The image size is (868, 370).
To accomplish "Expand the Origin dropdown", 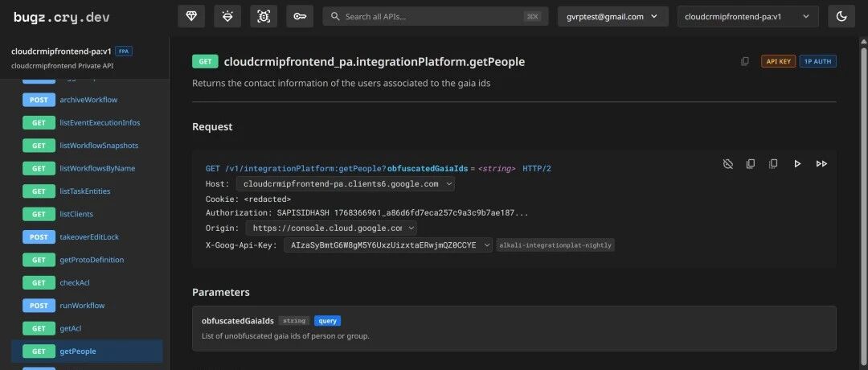I will coord(331,228).
